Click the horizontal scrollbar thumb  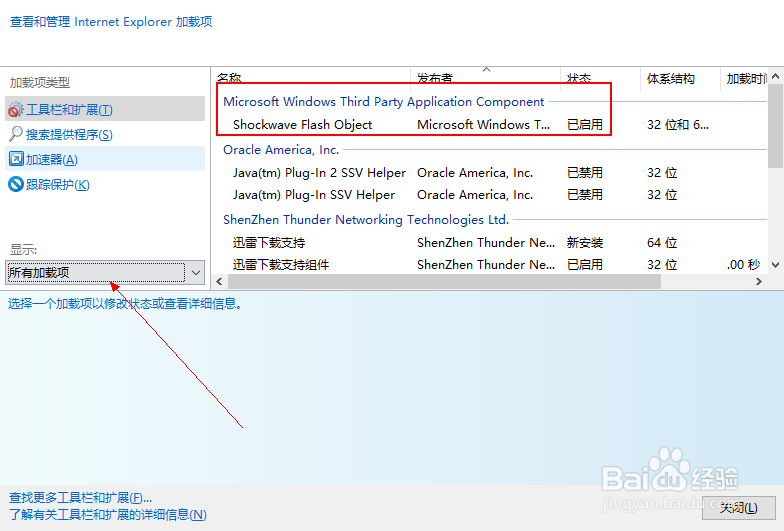pyautogui.click(x=444, y=282)
